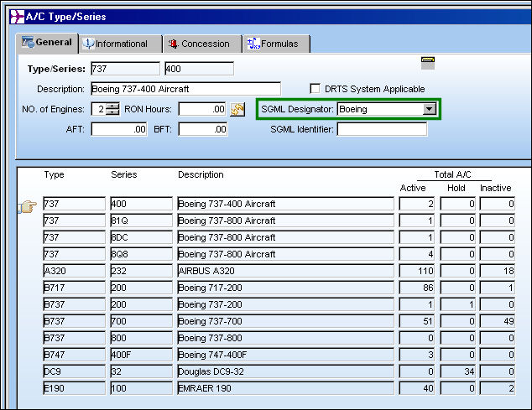
Task: Click the pointing hand row indicator icon
Action: tap(28, 206)
